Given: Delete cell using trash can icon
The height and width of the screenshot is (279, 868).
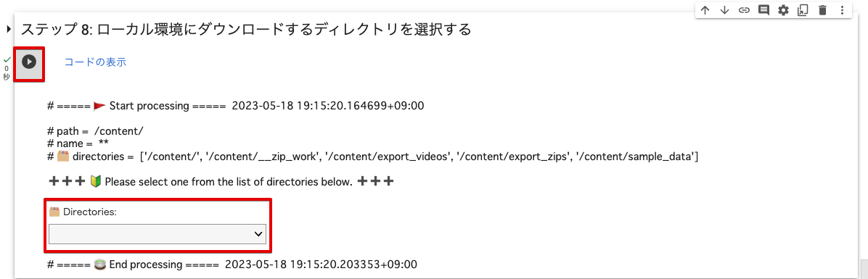Looking at the screenshot, I should (x=822, y=10).
